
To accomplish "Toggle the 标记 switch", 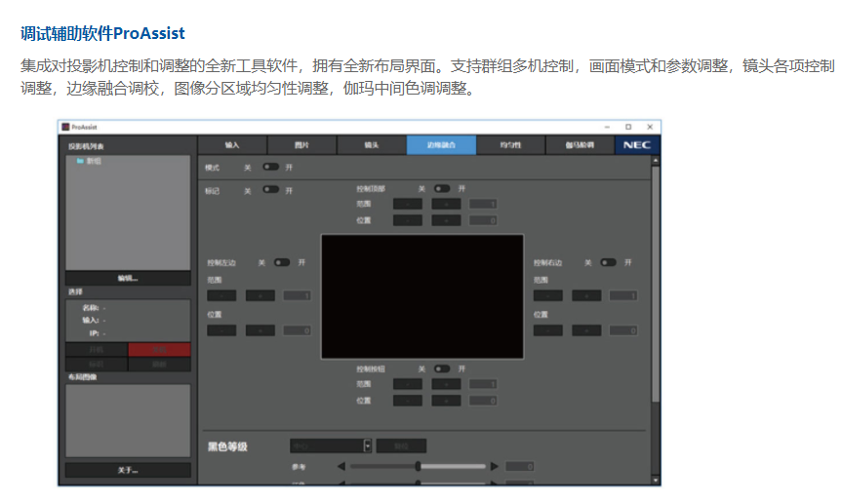I will [x=270, y=190].
